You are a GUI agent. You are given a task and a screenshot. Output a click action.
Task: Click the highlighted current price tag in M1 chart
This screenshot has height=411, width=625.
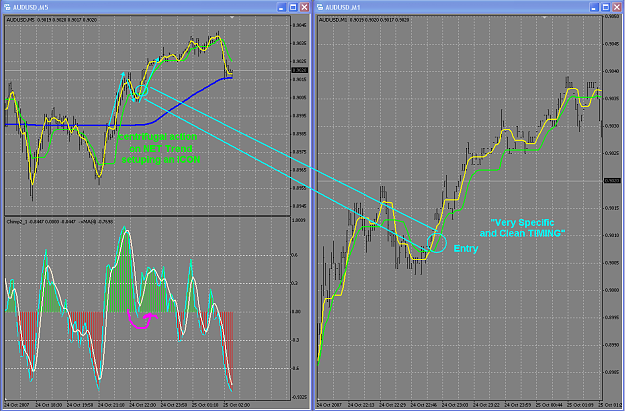coord(612,181)
